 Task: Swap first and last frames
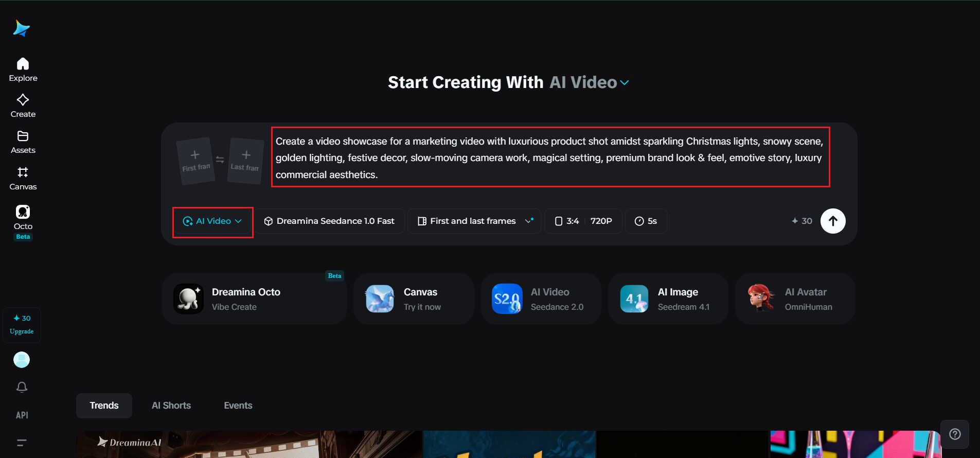point(220,160)
